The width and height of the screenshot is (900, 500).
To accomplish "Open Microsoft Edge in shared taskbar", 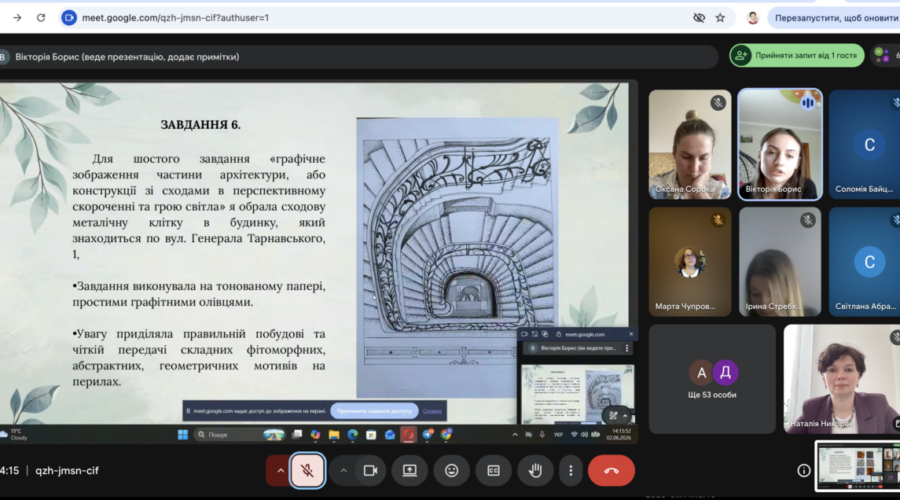I will pos(352,435).
